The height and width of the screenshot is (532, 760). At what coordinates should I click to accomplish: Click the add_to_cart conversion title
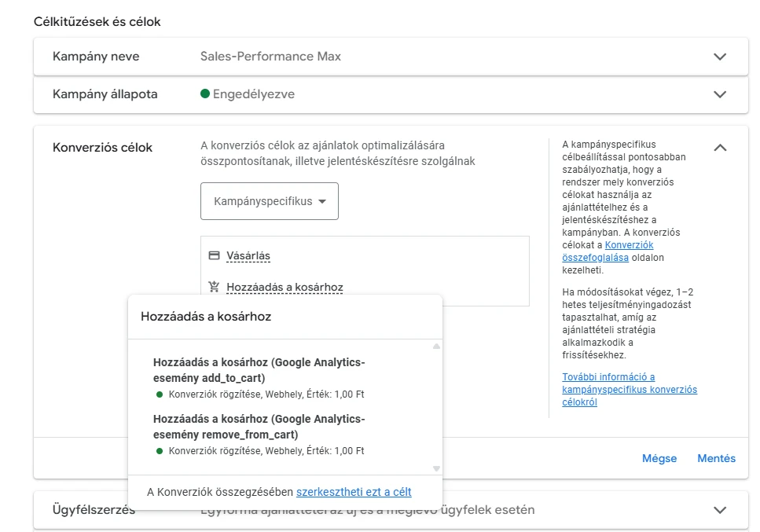(259, 370)
